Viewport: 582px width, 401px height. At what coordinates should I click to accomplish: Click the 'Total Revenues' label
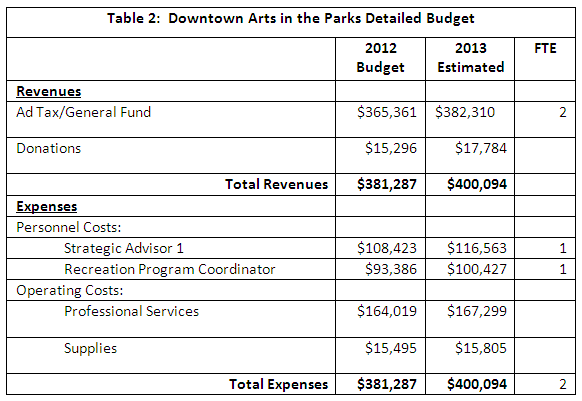[277, 184]
